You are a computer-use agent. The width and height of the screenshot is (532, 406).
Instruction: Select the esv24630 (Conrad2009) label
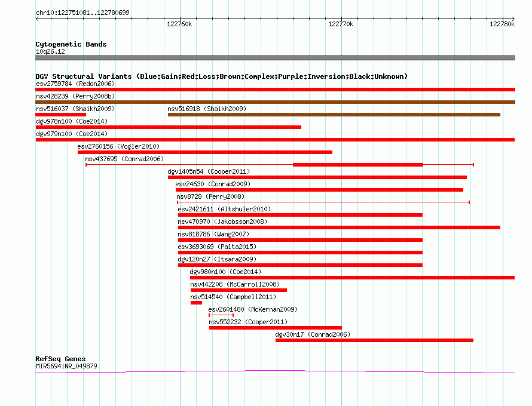click(x=213, y=184)
